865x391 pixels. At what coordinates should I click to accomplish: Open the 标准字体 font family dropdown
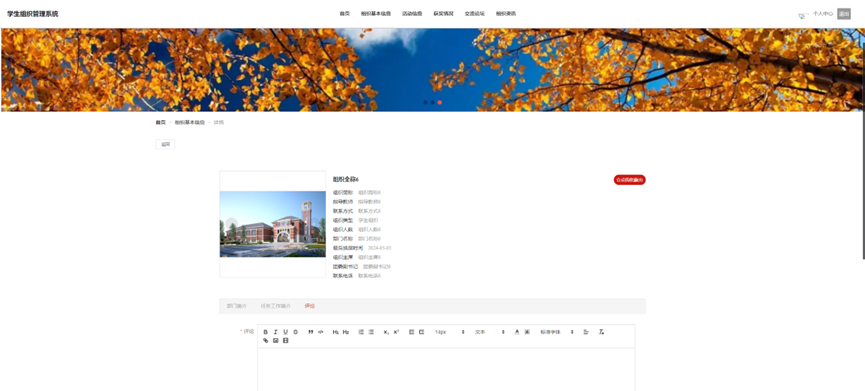pos(557,332)
